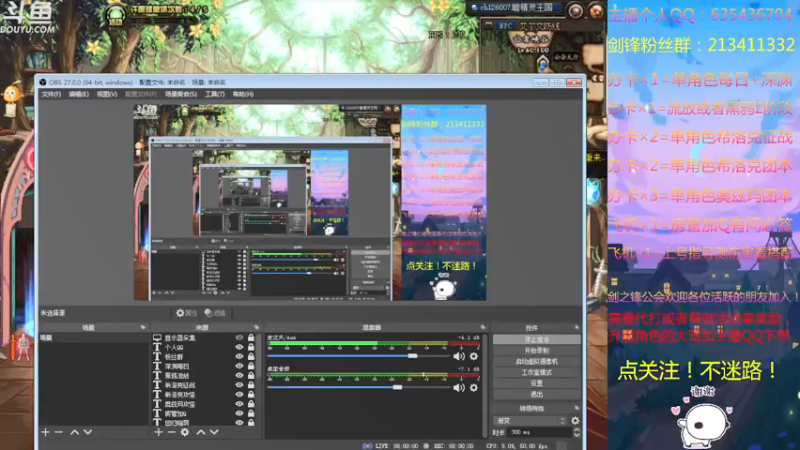This screenshot has width=800, height=450.
Task: Open the 工具(T) menu
Action: pos(214,94)
